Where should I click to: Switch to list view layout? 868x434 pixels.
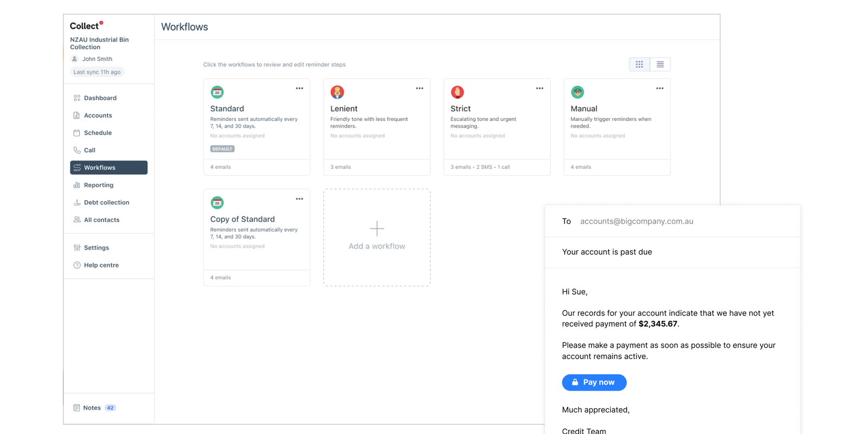660,65
